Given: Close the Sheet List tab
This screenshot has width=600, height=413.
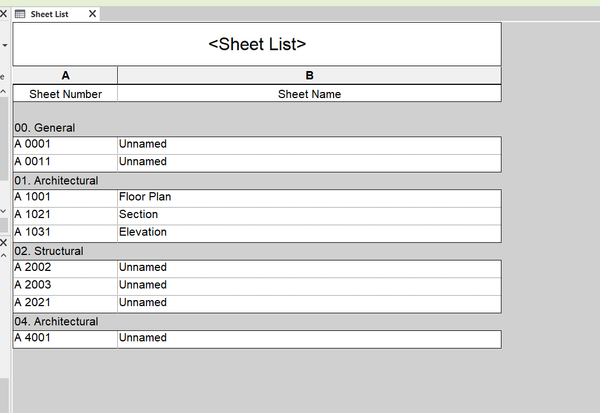Looking at the screenshot, I should coord(92,14).
